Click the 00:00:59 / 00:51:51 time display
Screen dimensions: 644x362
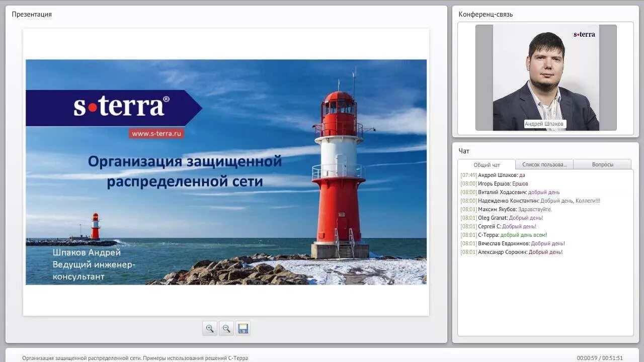pos(600,358)
